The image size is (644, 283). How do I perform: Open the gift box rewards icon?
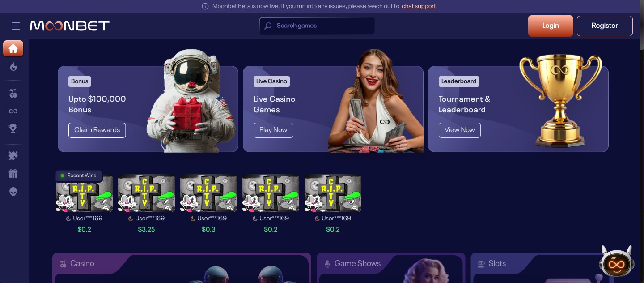tap(13, 174)
